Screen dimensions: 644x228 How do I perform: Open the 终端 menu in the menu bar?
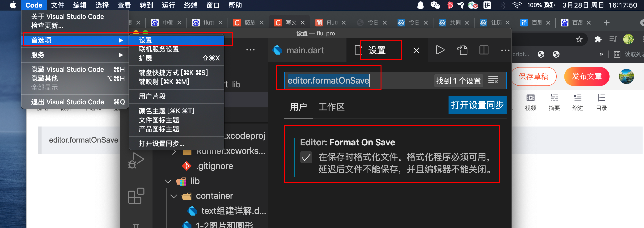click(191, 5)
